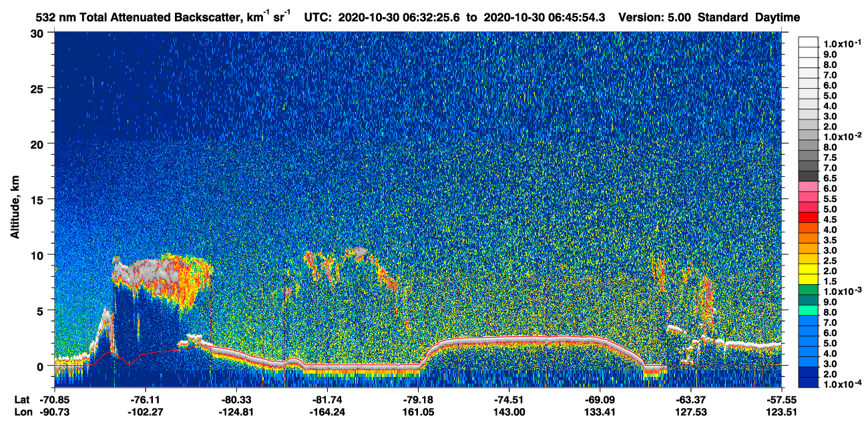The image size is (868, 445).
Task: Click longitude value '127.53'
Action: coord(690,412)
